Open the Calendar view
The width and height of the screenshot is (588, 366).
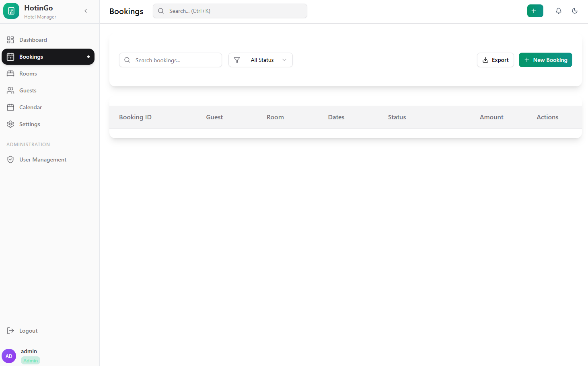[30, 107]
